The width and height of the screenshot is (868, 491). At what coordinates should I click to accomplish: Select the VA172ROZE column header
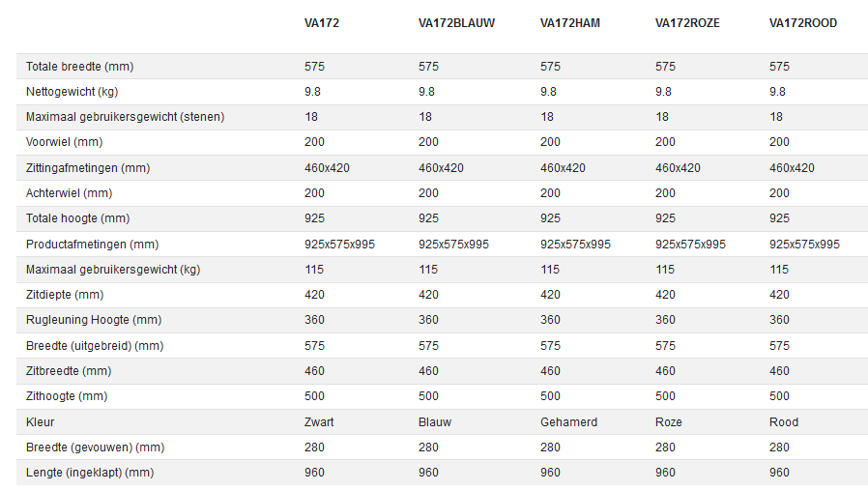pyautogui.click(x=687, y=23)
